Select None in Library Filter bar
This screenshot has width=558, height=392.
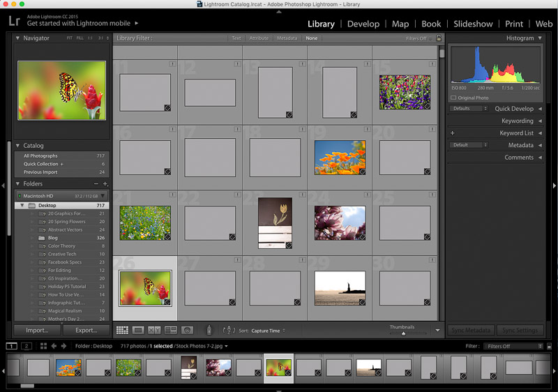pyautogui.click(x=311, y=38)
